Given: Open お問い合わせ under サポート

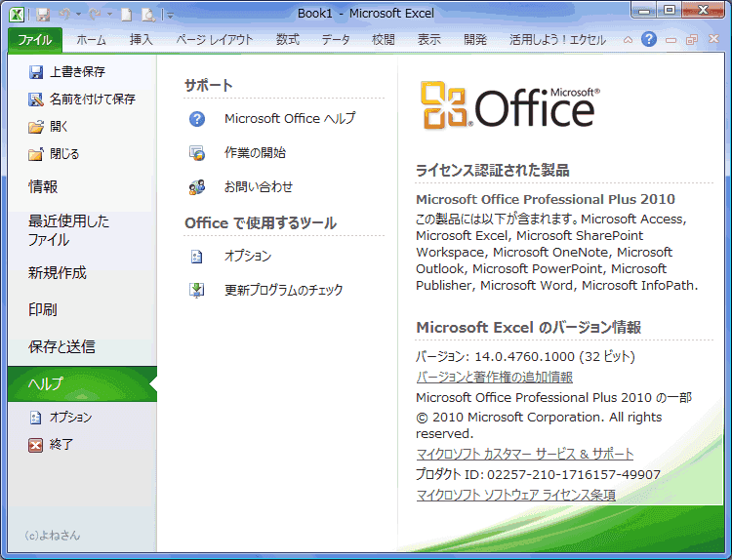Looking at the screenshot, I should coord(259,186).
